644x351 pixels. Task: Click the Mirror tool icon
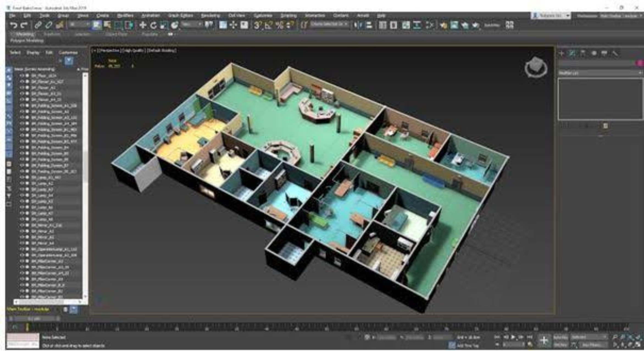[358, 25]
